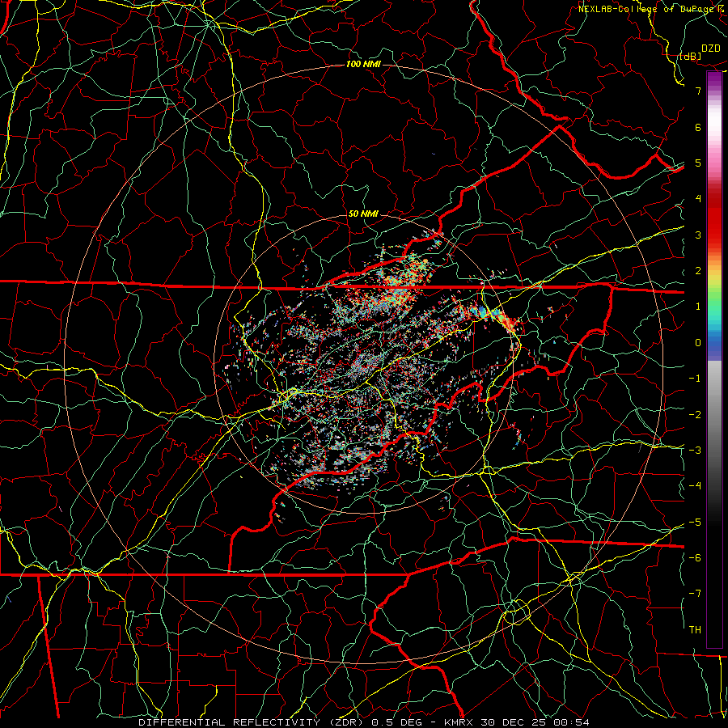The width and height of the screenshot is (728, 728).
Task: Click the 0 value on the color scale
Action: click(x=698, y=343)
